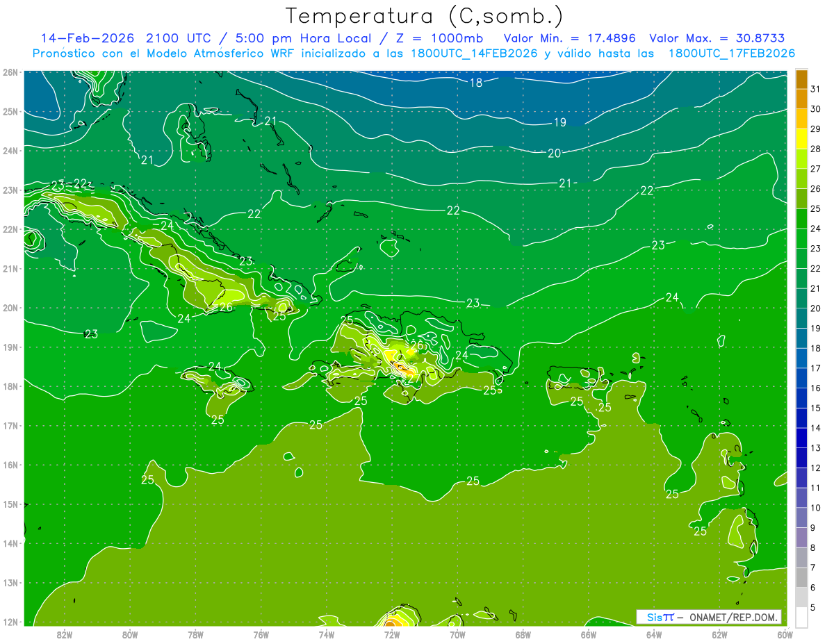834x644 pixels.
Task: Click the '18' isotherm contour label on the map
Action: point(475,83)
